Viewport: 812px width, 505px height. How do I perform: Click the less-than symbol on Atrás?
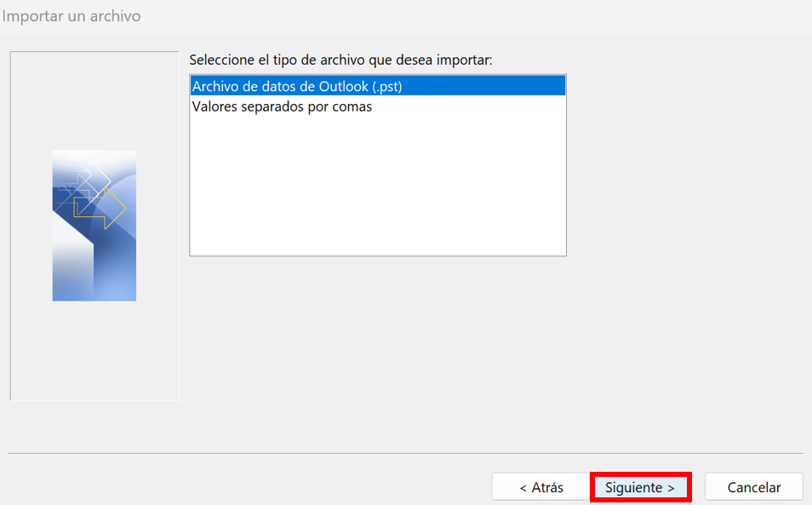523,488
